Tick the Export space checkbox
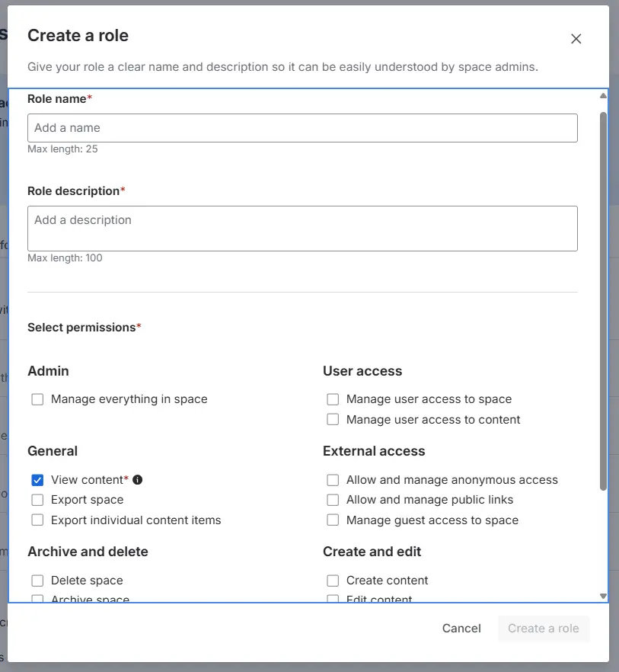 pyautogui.click(x=37, y=500)
